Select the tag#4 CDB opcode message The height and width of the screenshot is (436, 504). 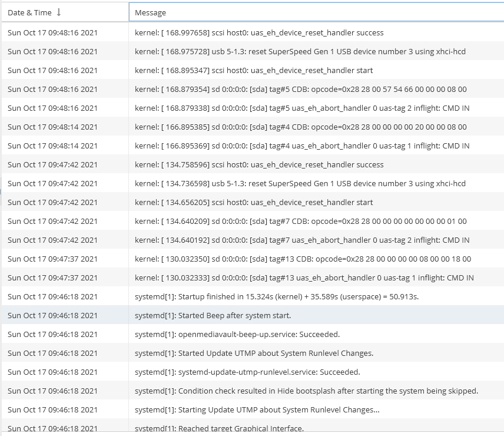click(x=301, y=127)
